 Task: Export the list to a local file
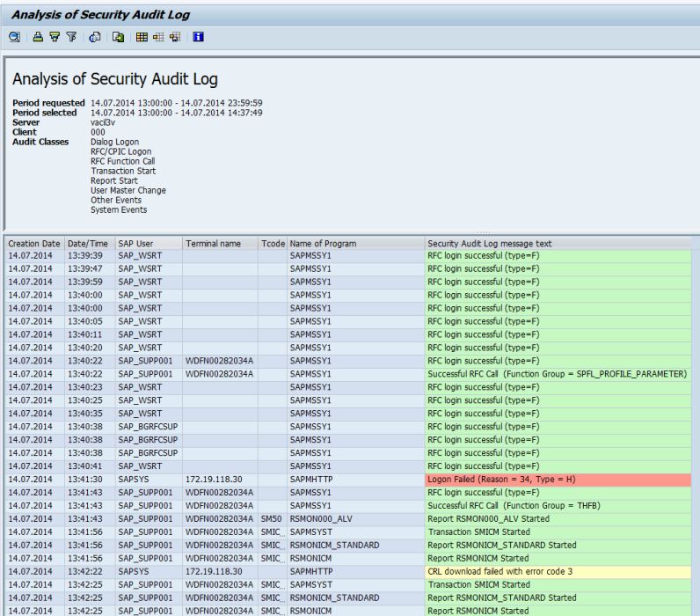click(x=119, y=37)
